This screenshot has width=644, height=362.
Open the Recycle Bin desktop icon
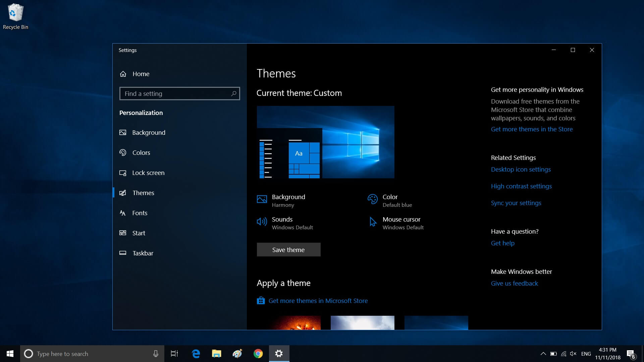pyautogui.click(x=15, y=17)
